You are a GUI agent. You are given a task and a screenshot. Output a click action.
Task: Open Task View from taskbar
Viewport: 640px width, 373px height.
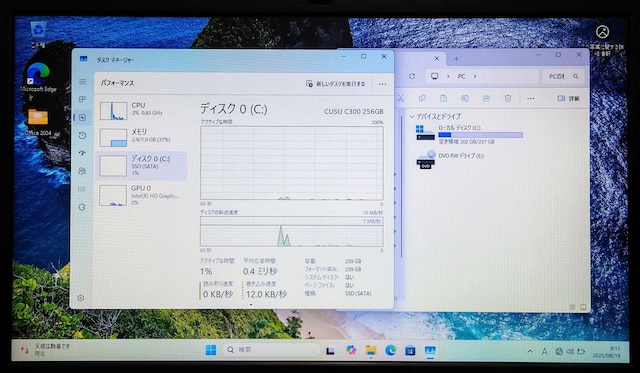click(330, 350)
